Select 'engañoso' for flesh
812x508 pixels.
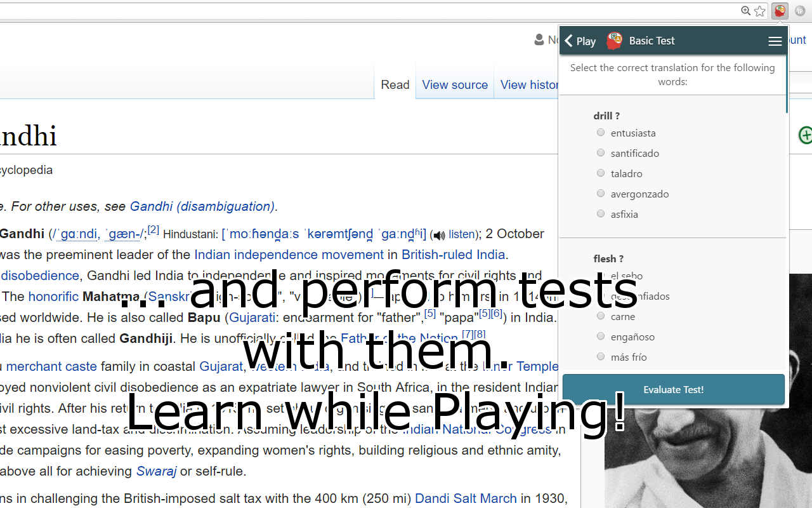(x=601, y=336)
